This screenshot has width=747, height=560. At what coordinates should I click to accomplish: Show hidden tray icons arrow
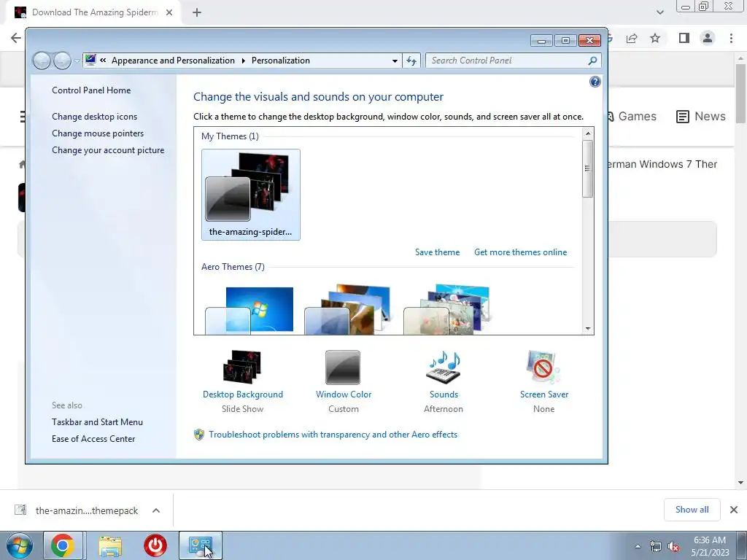638,546
